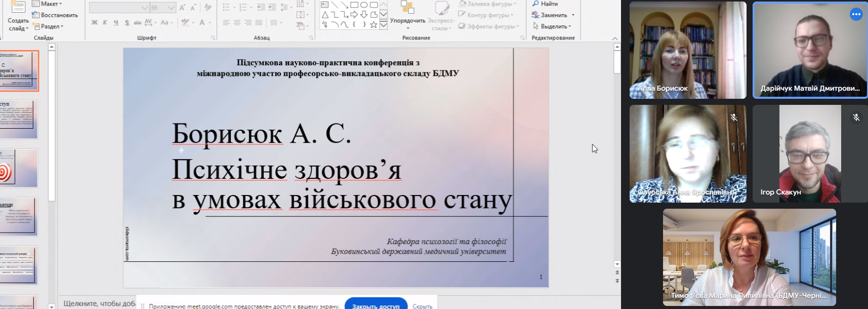Align text to the left

pos(226,23)
